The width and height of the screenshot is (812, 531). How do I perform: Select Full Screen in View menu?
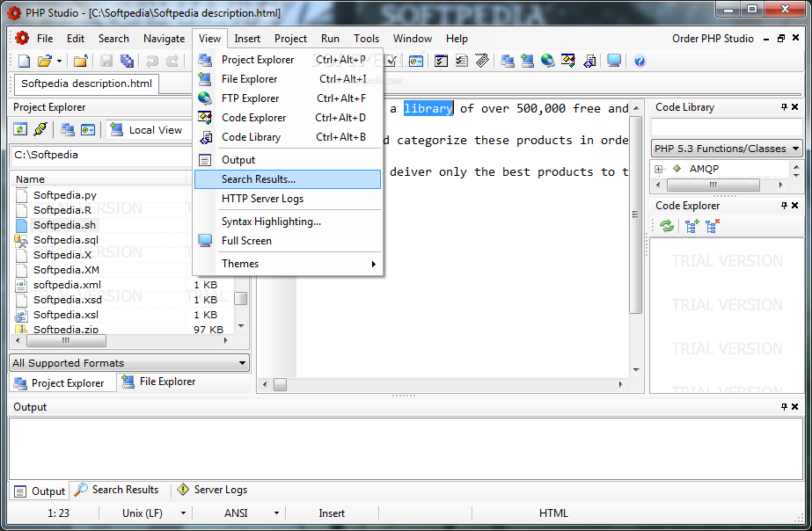288,241
